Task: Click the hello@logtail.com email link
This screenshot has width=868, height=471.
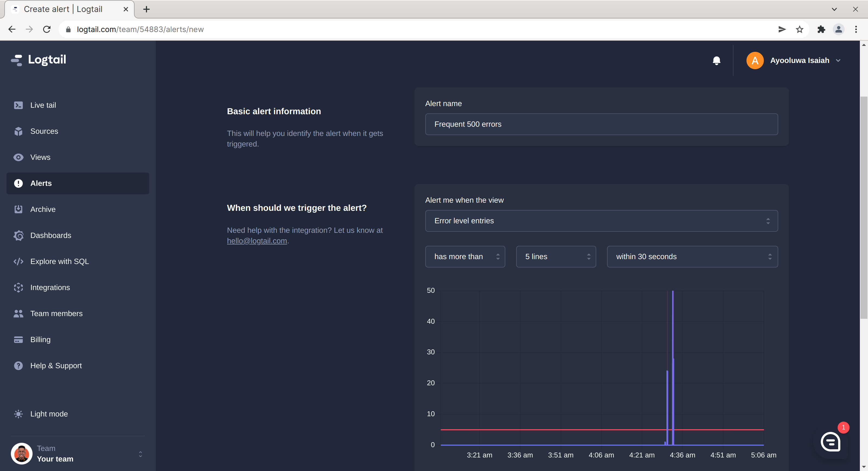Action: tap(257, 241)
